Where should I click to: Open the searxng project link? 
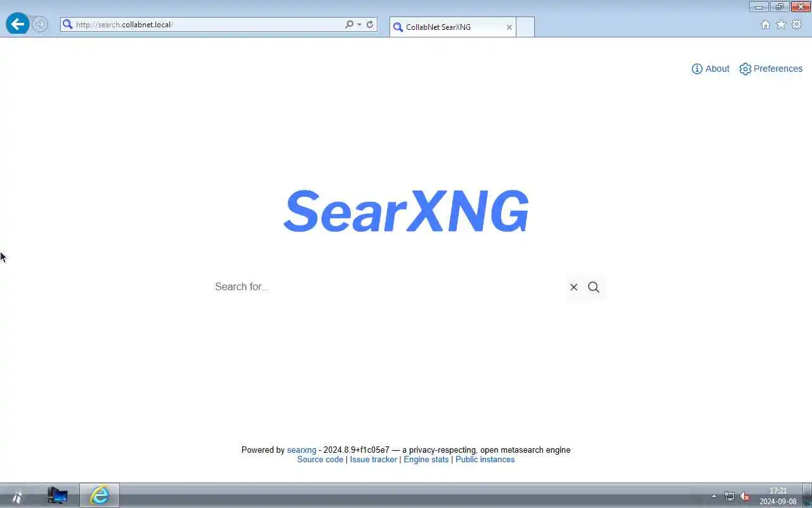click(x=301, y=450)
